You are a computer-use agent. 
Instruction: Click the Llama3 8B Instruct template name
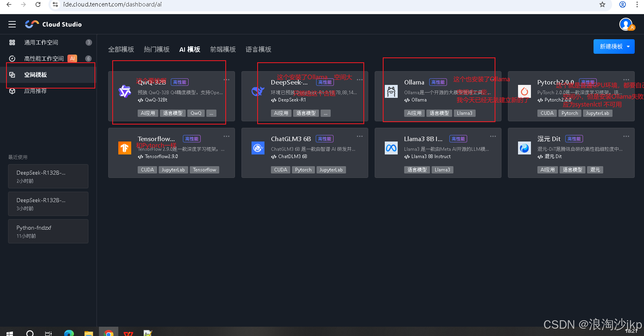point(431,156)
